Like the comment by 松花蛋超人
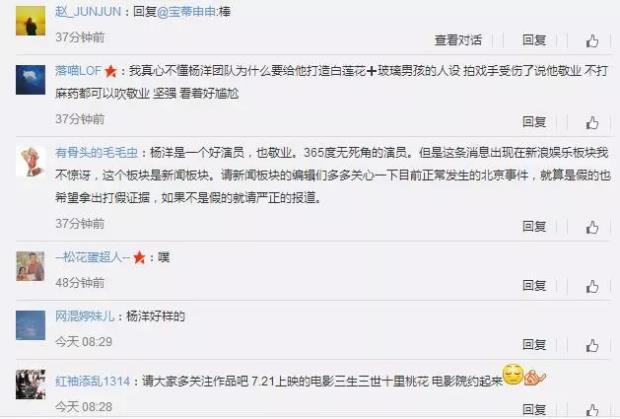Image resolution: width=620 pixels, height=419 pixels. pos(592,286)
